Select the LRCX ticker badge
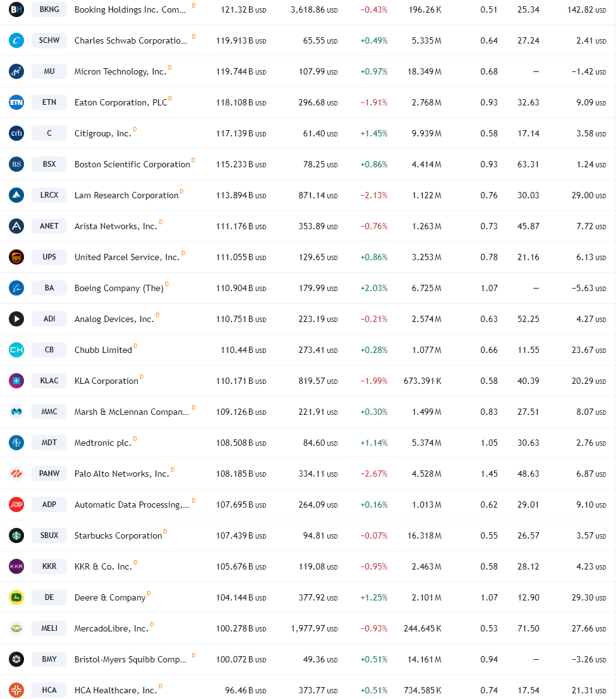 click(49, 195)
